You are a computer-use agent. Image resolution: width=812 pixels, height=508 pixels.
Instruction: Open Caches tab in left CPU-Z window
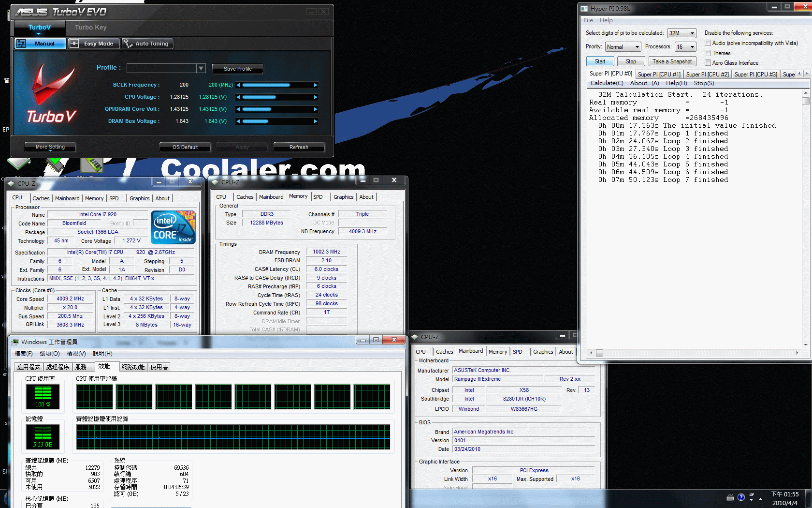point(41,198)
